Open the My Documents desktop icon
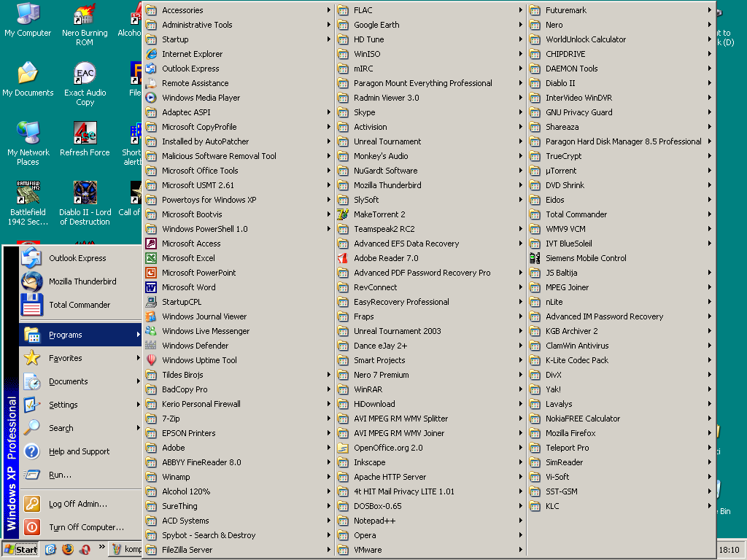The height and width of the screenshot is (560, 747). click(28, 79)
